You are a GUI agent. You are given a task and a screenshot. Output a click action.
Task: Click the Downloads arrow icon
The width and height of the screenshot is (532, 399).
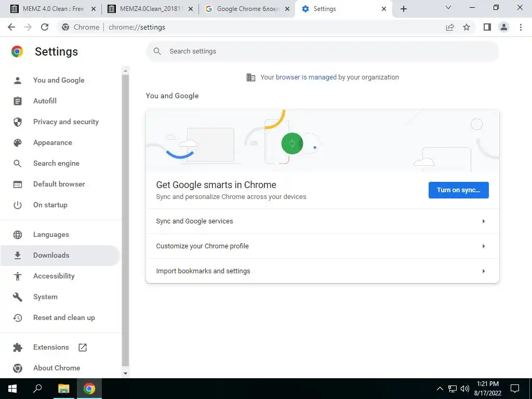coord(18,256)
